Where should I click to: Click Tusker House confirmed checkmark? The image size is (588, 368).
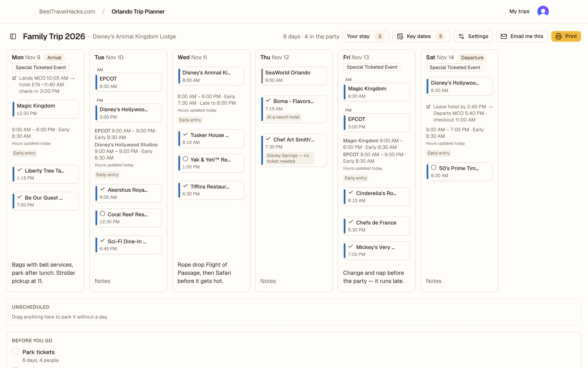[x=185, y=134]
